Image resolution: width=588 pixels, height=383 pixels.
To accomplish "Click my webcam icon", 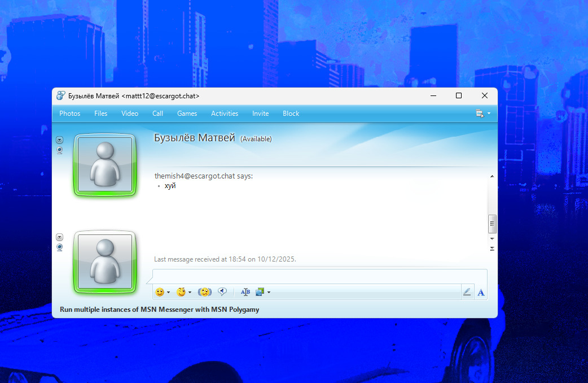I will 60,248.
